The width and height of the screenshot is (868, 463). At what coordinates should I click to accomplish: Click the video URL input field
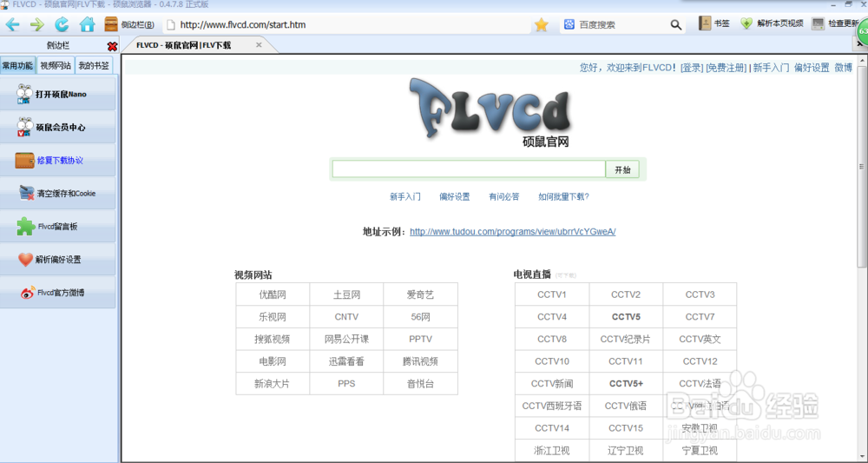pos(469,169)
